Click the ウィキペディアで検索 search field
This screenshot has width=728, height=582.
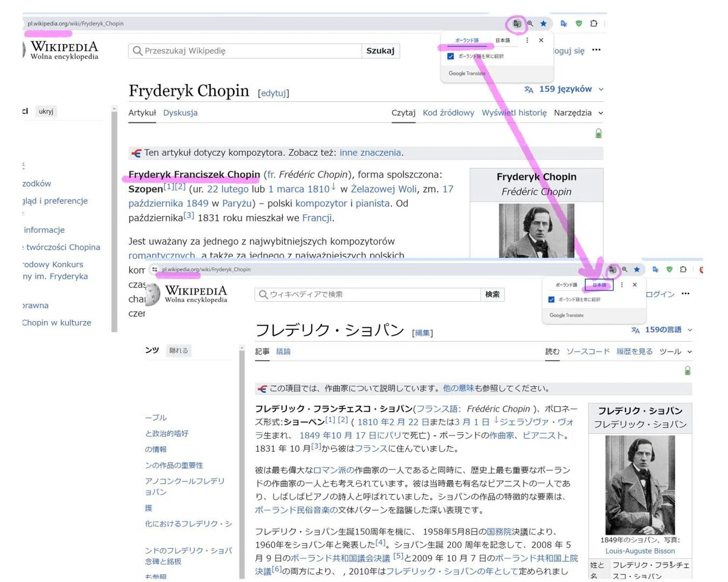pyautogui.click(x=368, y=295)
